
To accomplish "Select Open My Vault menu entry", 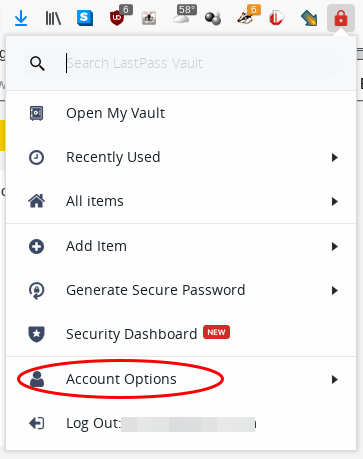I will point(181,113).
